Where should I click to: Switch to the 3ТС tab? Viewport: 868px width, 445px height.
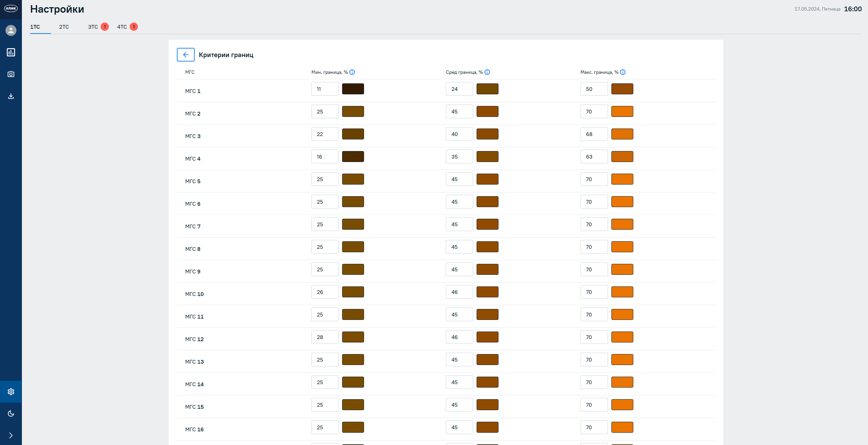click(93, 27)
